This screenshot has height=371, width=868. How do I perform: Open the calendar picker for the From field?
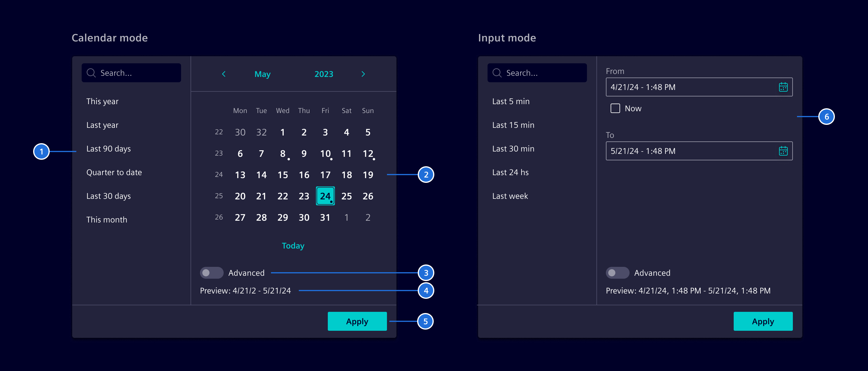[x=784, y=87]
